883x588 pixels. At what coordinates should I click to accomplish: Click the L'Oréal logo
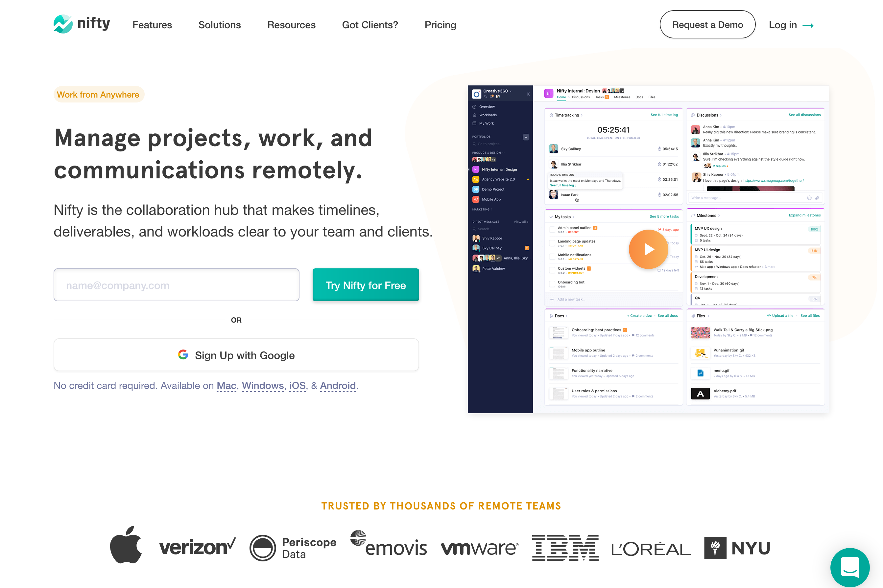pos(651,549)
